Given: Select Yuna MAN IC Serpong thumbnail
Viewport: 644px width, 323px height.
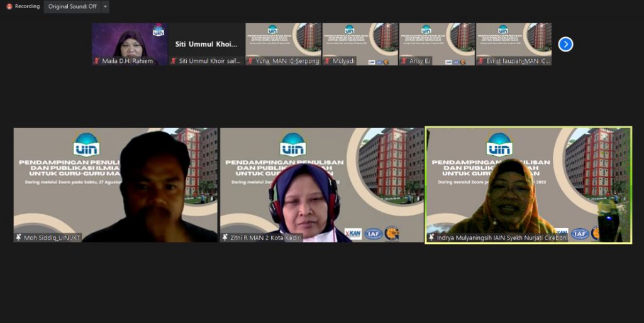Looking at the screenshot, I should [x=284, y=44].
